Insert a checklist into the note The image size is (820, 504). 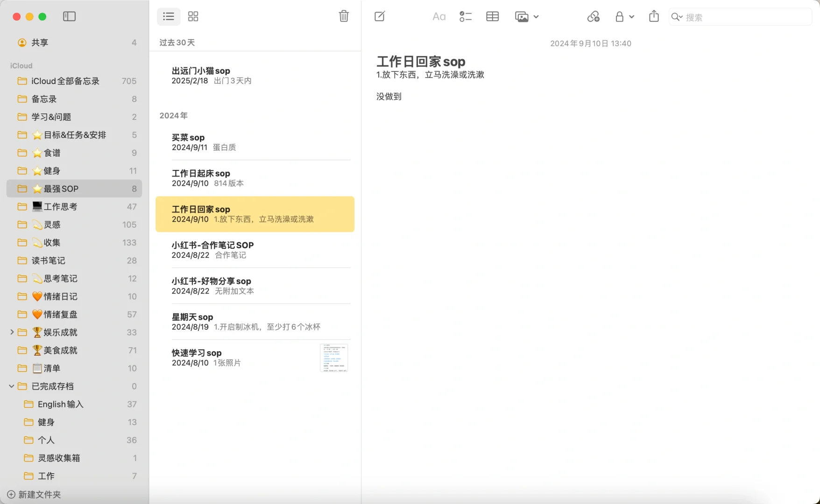465,16
